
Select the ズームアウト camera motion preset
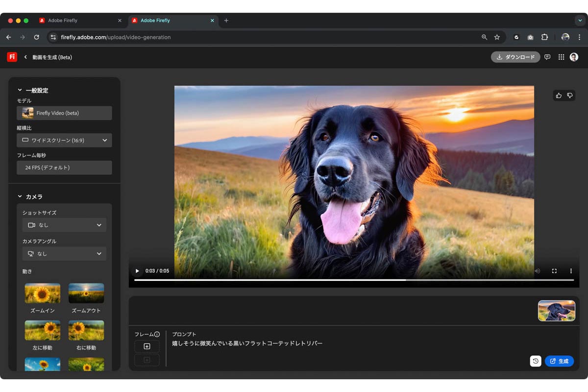tap(86, 291)
